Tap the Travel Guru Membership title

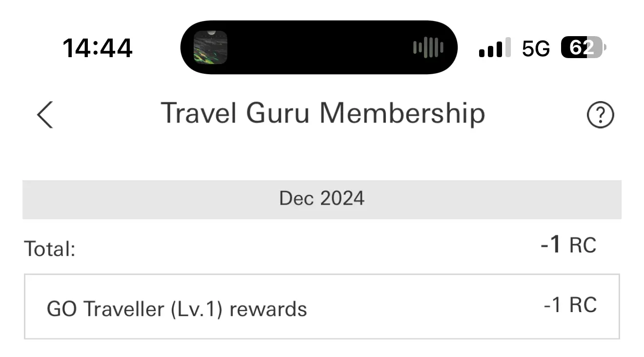coord(322,113)
